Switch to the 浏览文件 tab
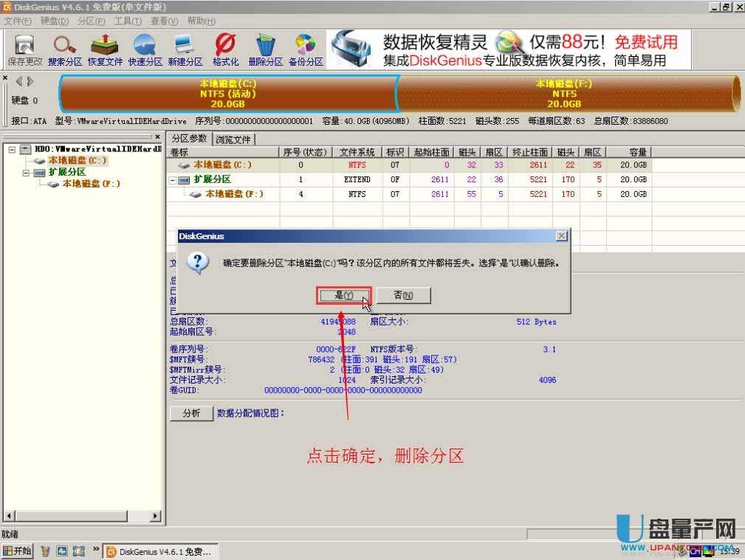745x560 pixels. 233,139
